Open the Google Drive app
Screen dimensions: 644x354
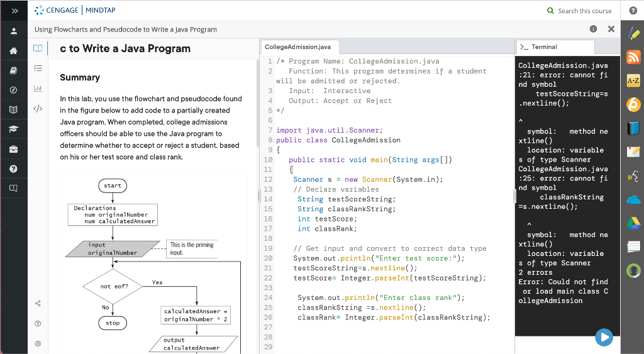point(633,223)
